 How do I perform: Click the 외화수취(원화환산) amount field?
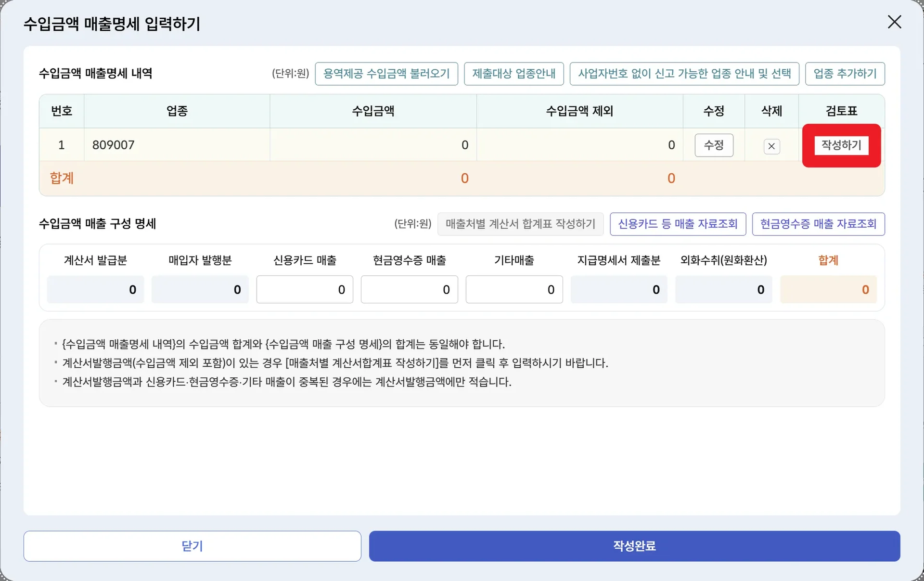pos(723,289)
